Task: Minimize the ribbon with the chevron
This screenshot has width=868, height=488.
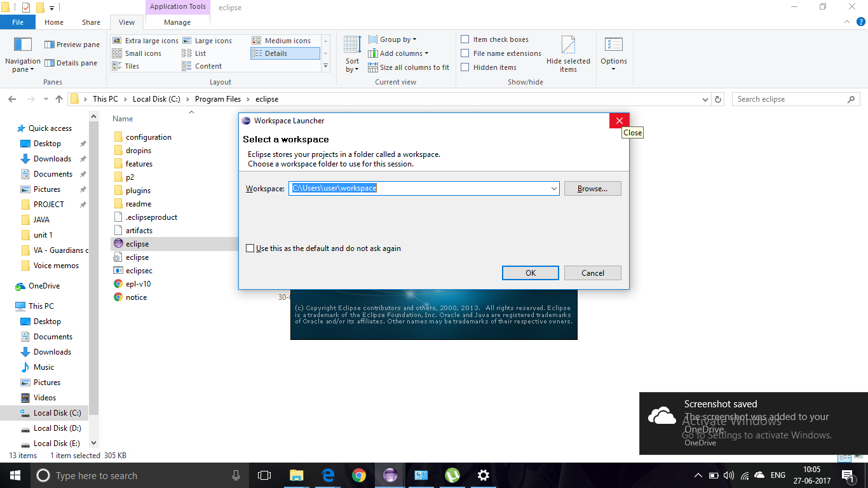Action: [x=846, y=22]
